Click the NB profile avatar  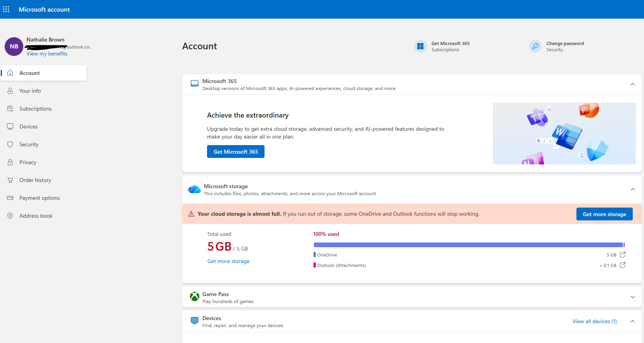14,47
